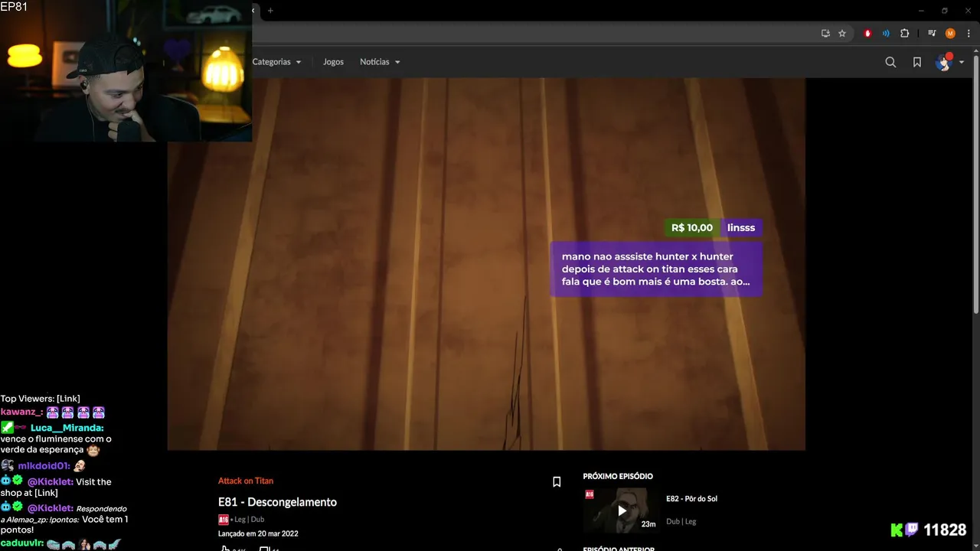Play next episode E82 thumbnail

coord(621,510)
